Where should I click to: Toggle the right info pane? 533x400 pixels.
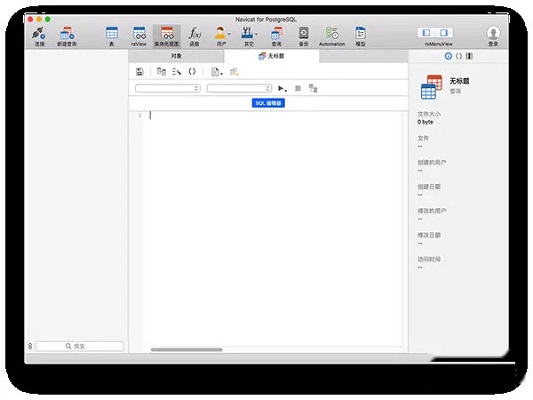pyautogui.click(x=444, y=33)
